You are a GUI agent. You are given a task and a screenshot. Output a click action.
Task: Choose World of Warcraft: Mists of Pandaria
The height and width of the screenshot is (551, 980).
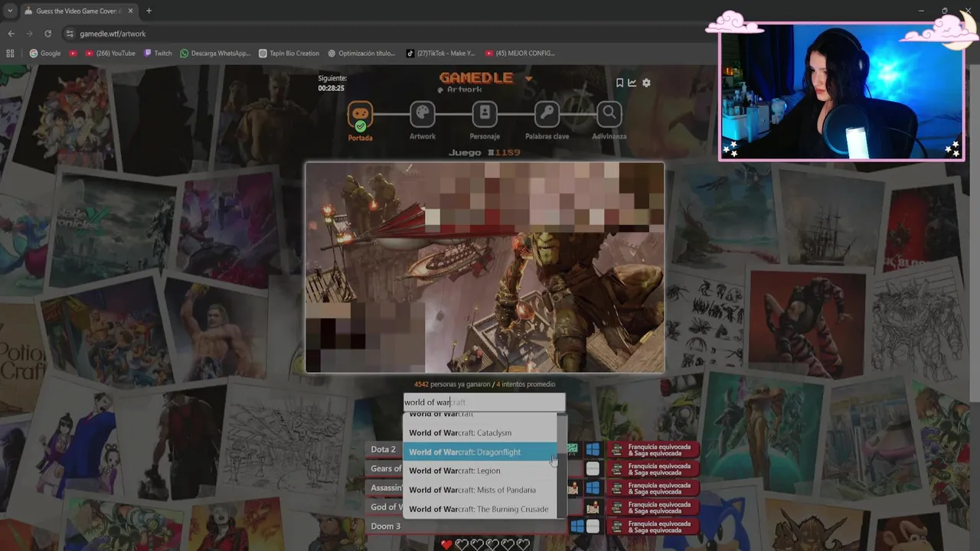point(480,490)
